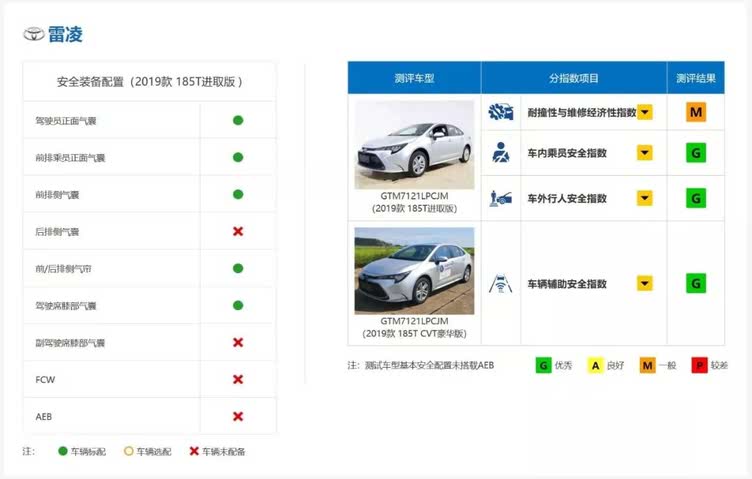Click the green dot for 前排侧气囊
The width and height of the screenshot is (752, 479).
[x=238, y=194]
